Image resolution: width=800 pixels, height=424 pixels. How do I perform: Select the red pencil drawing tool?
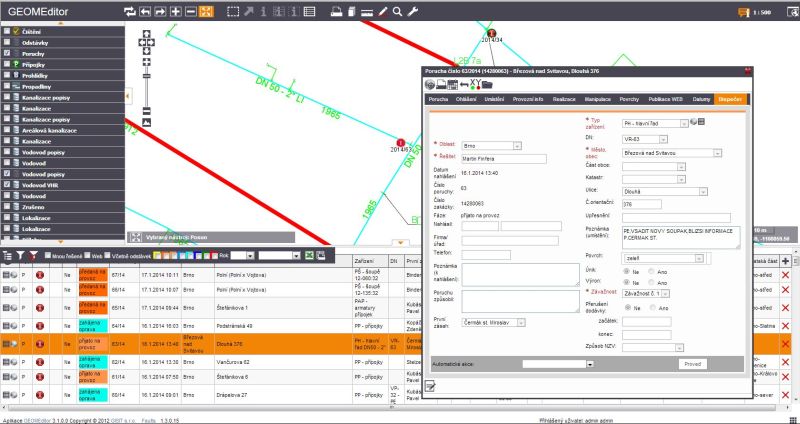pos(383,11)
